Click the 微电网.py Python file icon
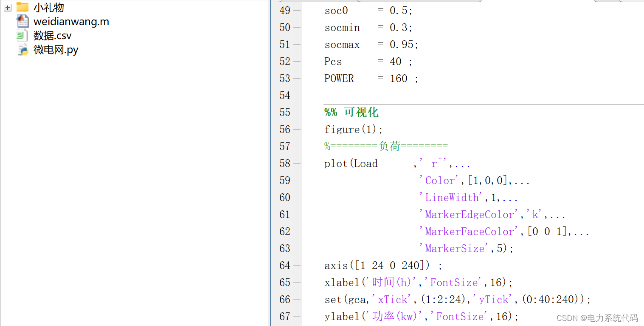Viewport: 644px width, 326px height. pos(22,50)
